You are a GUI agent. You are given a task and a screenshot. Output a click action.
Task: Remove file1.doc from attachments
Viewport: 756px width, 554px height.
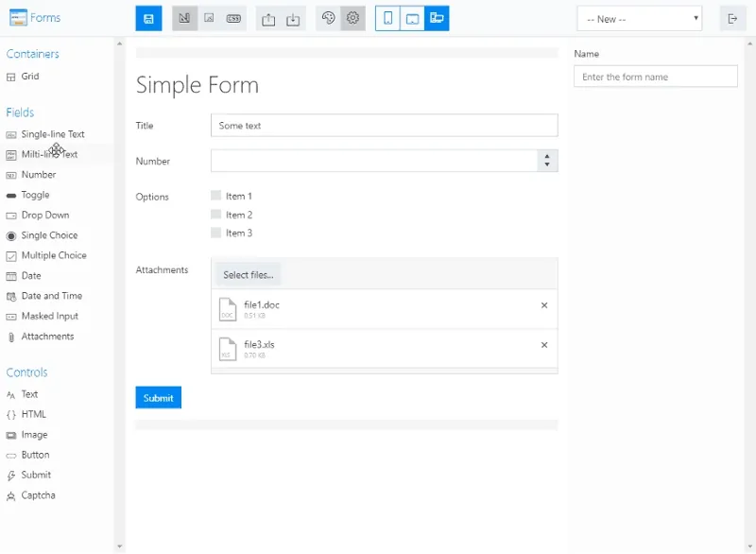coord(544,305)
